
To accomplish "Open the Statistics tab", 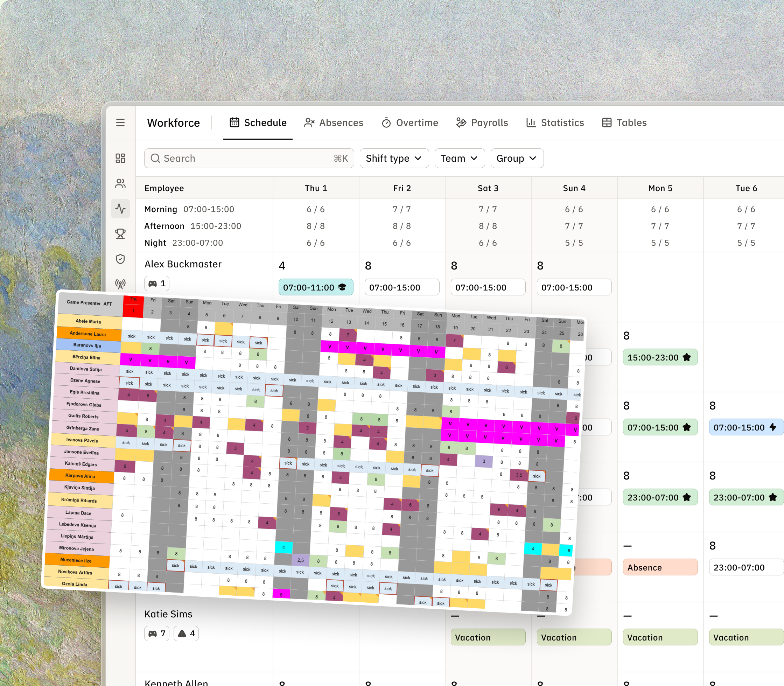I will (555, 122).
